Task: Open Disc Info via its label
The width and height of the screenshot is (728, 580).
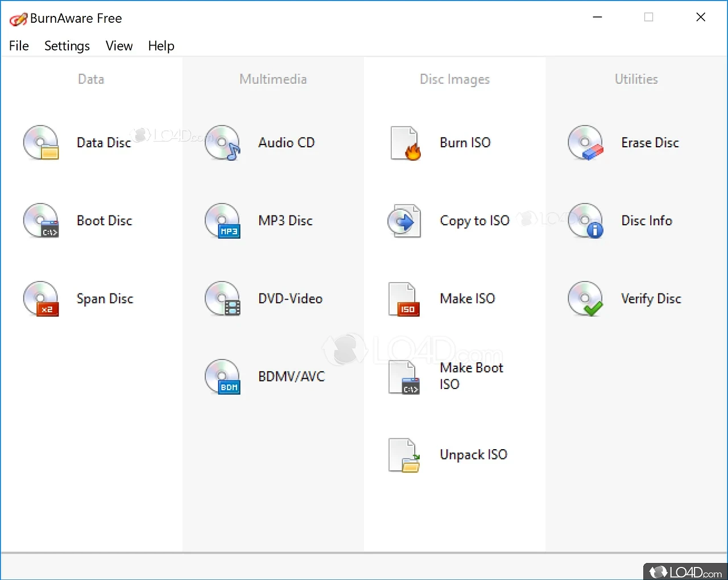Action: coord(647,221)
